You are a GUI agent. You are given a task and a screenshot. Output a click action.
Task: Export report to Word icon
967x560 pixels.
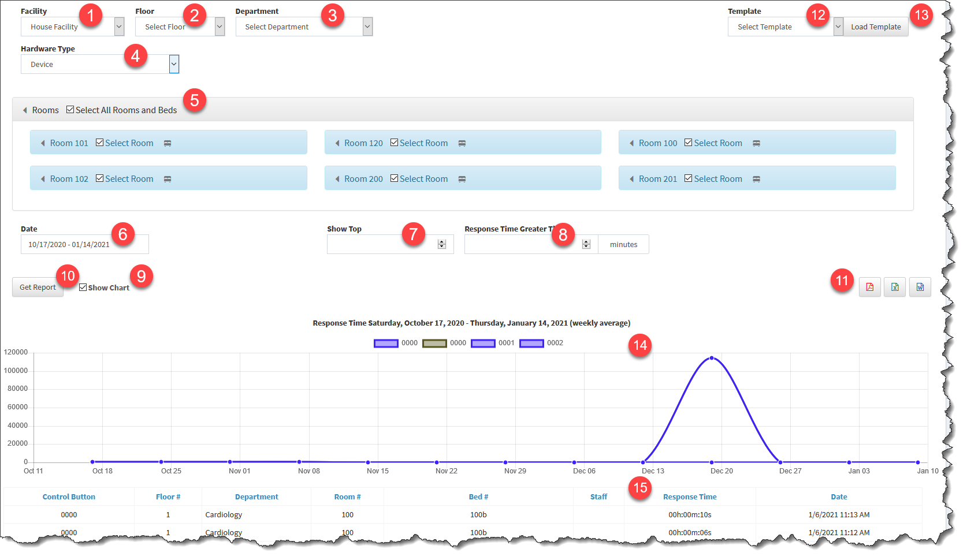[x=920, y=287]
